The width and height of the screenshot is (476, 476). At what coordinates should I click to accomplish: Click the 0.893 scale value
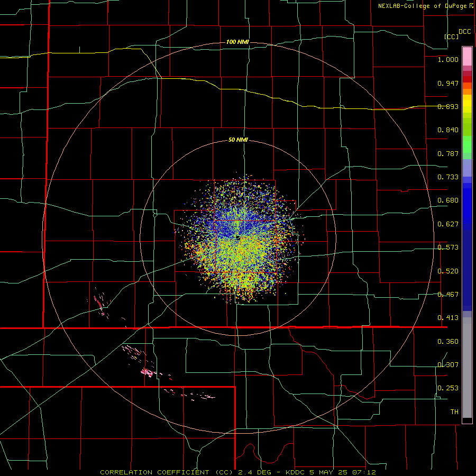coord(448,106)
